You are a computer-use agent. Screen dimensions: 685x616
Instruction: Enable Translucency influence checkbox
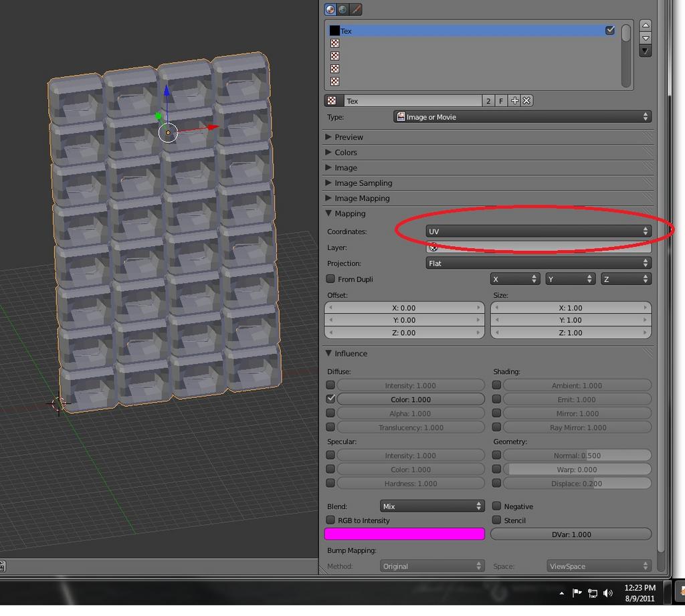point(330,427)
